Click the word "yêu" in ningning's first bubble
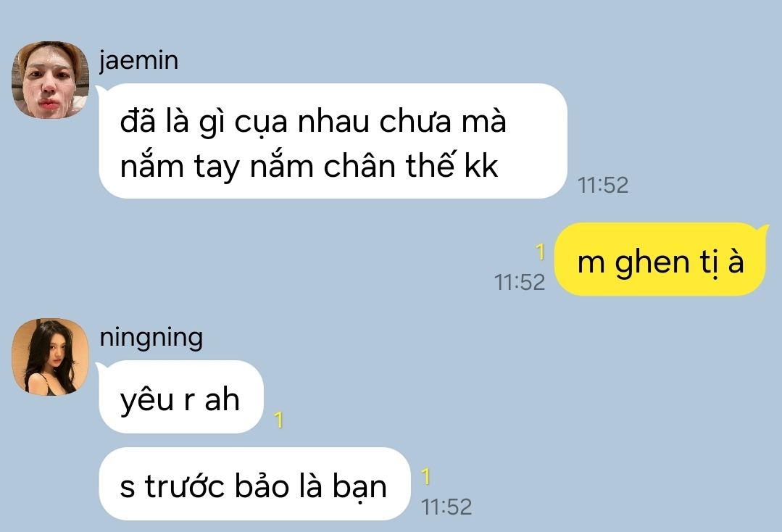 (148, 401)
